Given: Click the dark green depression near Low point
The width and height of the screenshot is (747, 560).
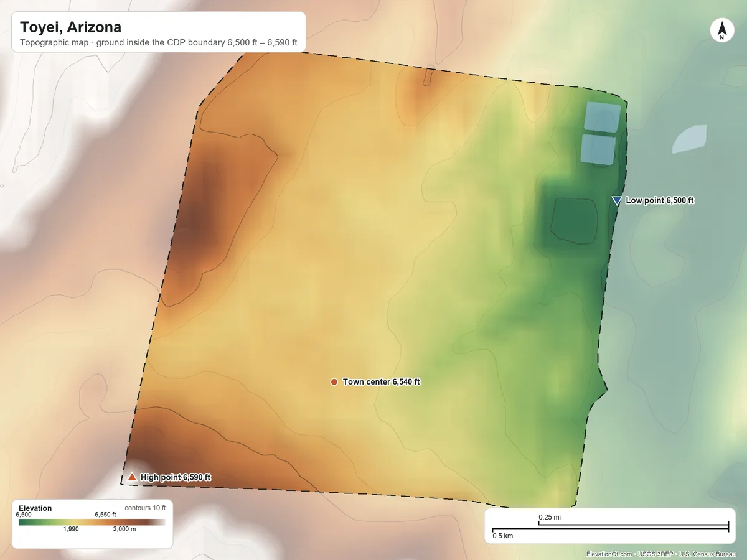Looking at the screenshot, I should [x=575, y=220].
